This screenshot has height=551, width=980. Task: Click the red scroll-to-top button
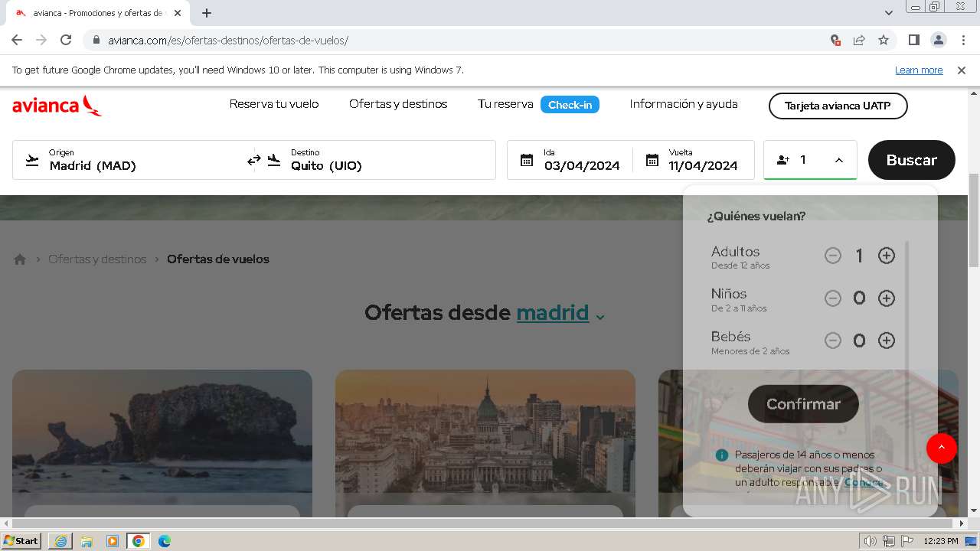942,448
